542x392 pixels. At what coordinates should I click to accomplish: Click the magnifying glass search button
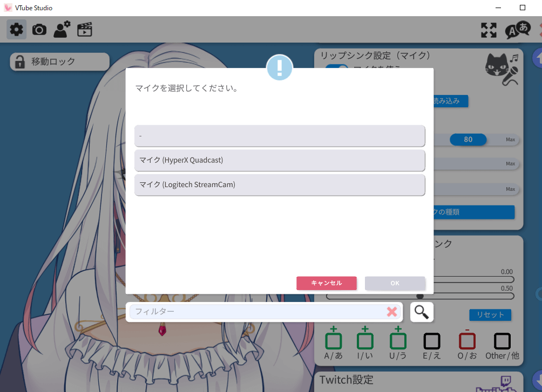[x=422, y=312]
